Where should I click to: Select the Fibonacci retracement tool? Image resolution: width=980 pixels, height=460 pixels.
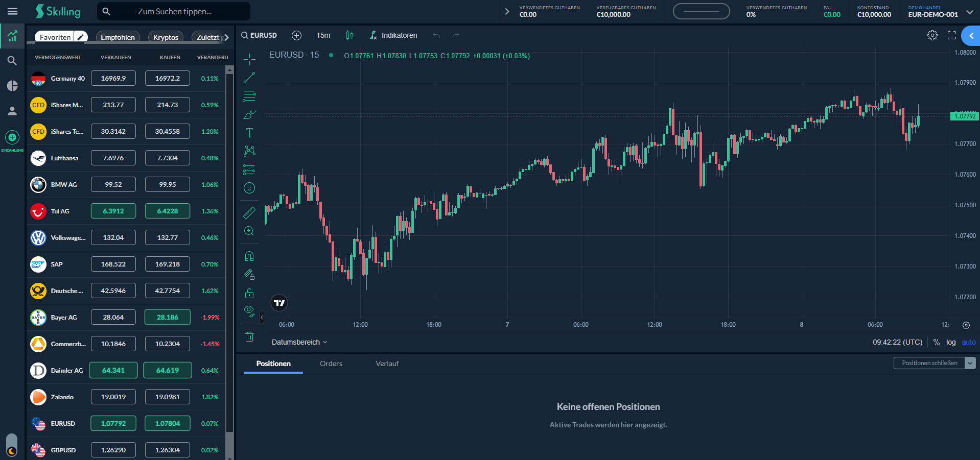249,96
